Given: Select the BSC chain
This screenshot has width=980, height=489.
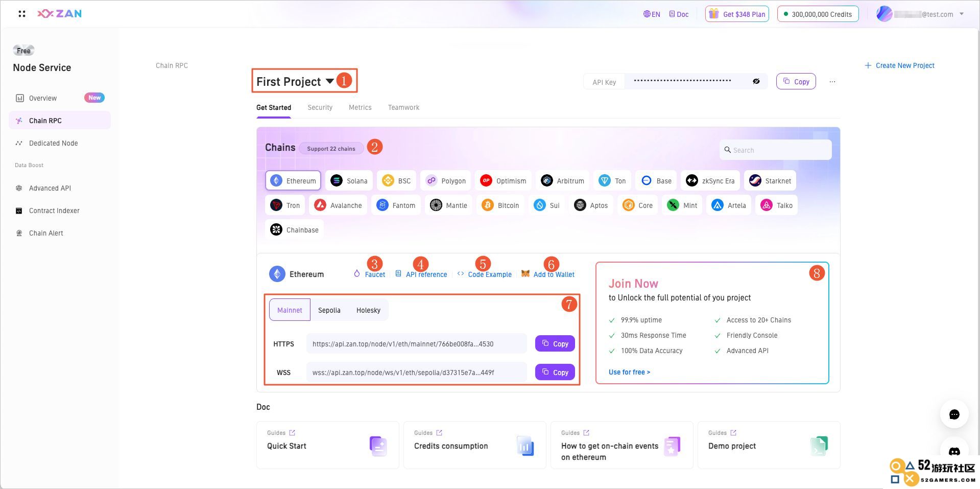Looking at the screenshot, I should point(397,180).
